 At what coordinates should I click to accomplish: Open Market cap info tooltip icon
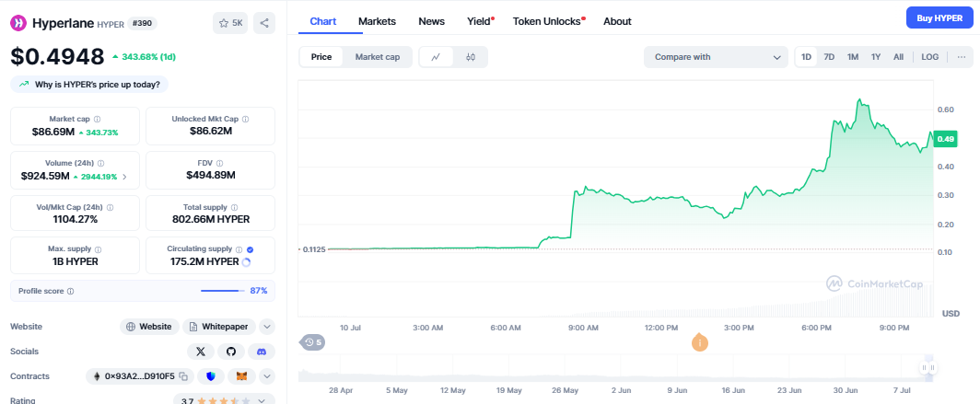97,119
